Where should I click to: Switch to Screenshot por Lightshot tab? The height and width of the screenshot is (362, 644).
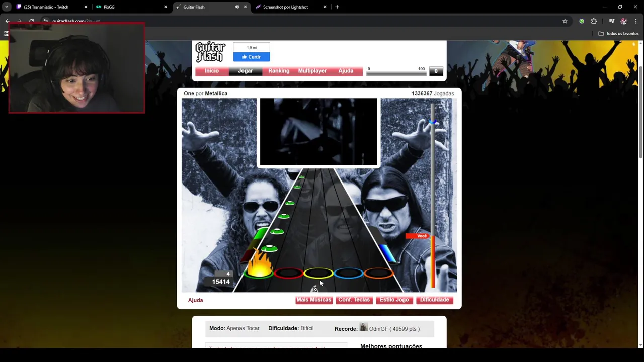click(285, 7)
